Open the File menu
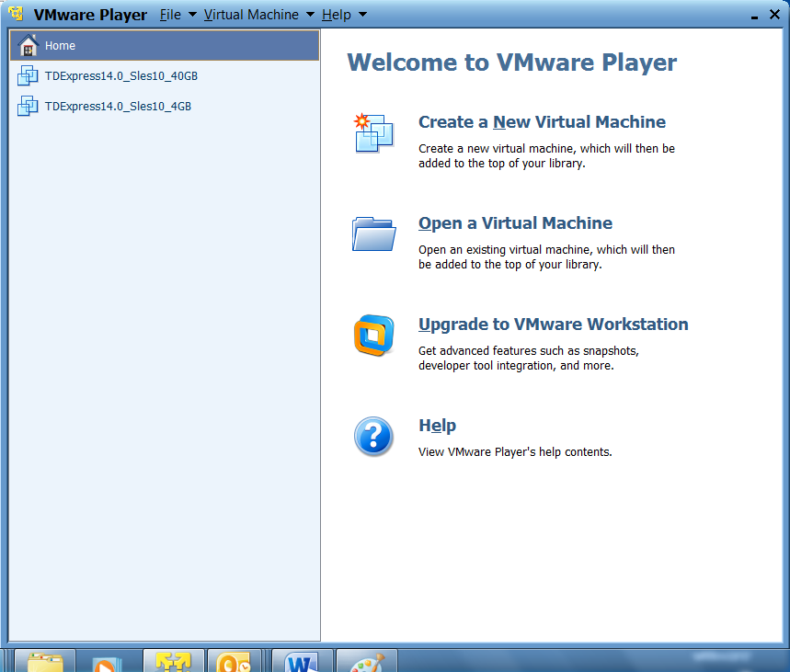 170,14
